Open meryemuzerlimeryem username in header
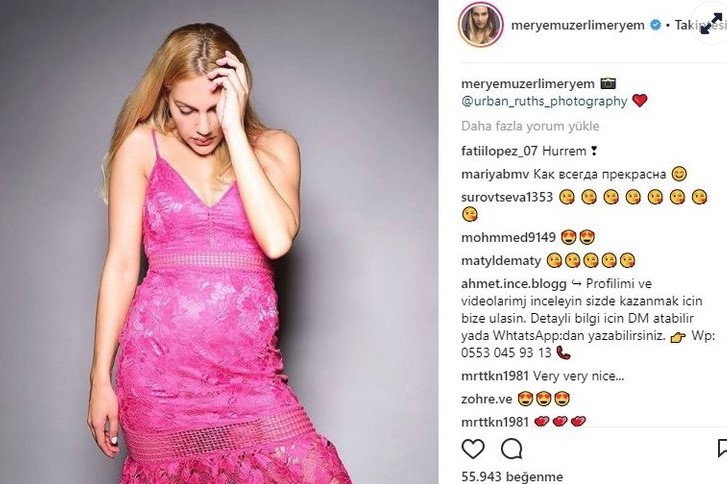Viewport: 727px width, 484px height. coord(578,25)
